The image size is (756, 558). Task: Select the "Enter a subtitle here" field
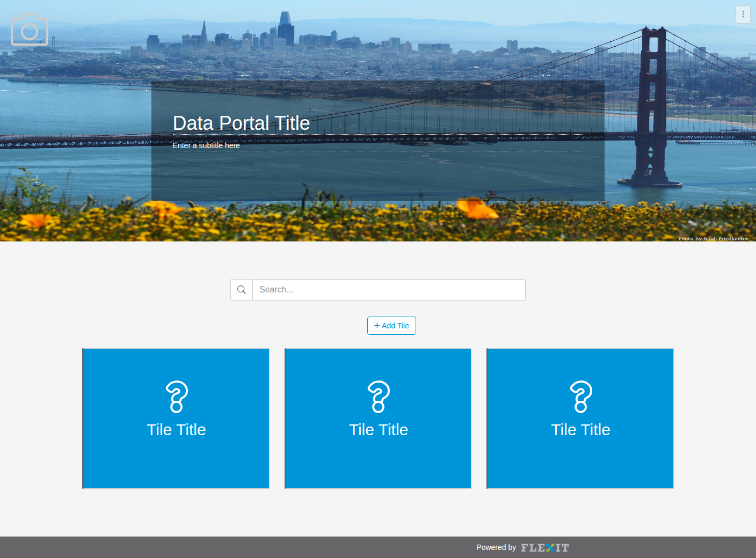(377, 145)
